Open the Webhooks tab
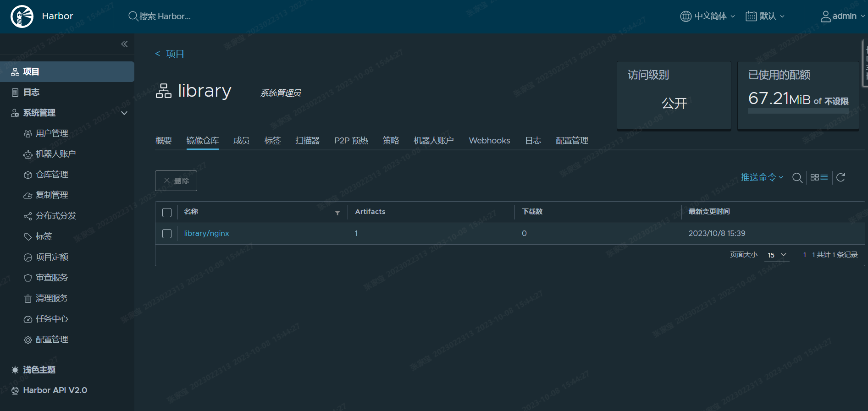 (x=489, y=141)
